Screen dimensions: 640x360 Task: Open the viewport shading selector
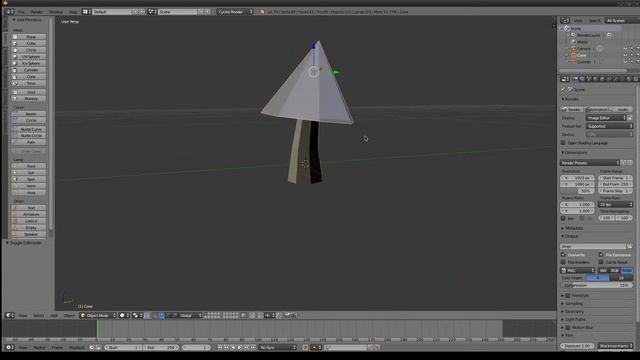(124, 316)
